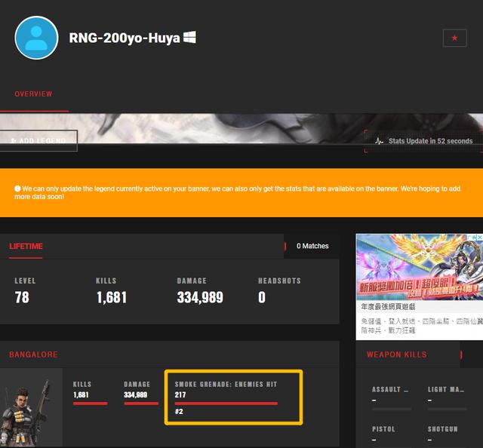This screenshot has height=448, width=483.
Task: Click the blue profile avatar icon
Action: [36, 38]
